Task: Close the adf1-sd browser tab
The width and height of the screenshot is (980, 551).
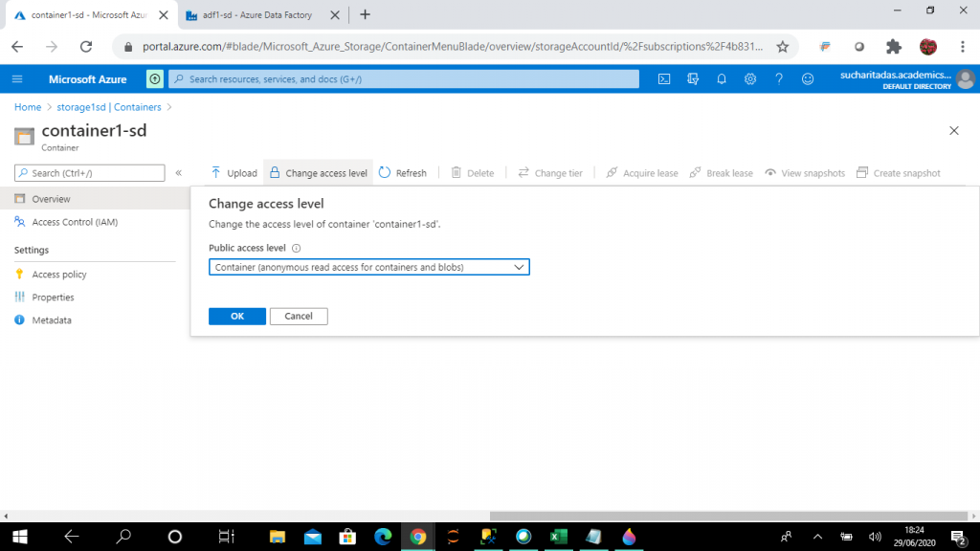Action: 335,15
